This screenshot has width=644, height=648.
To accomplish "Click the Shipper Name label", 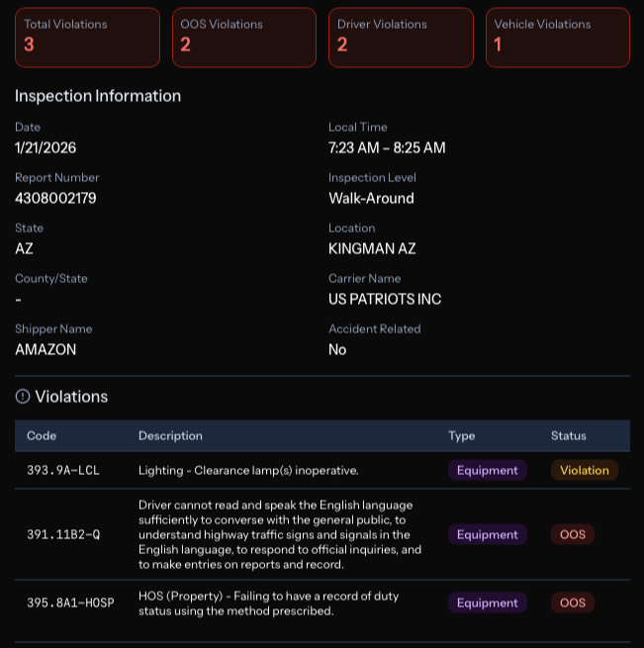I will pyautogui.click(x=53, y=329).
